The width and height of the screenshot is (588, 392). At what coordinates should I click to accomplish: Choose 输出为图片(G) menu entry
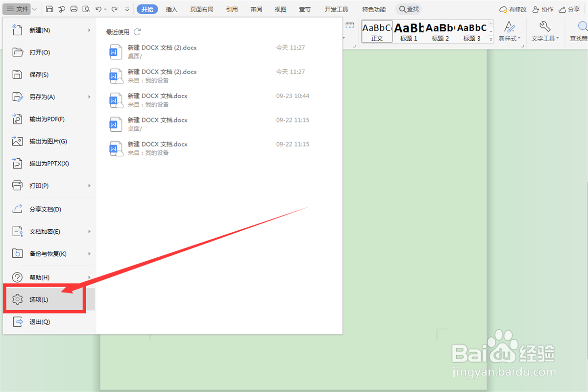point(49,141)
